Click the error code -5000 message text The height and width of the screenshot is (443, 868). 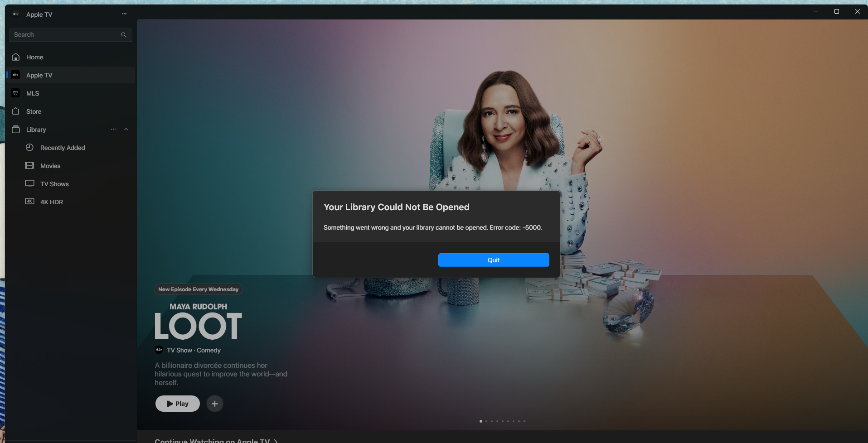(433, 227)
